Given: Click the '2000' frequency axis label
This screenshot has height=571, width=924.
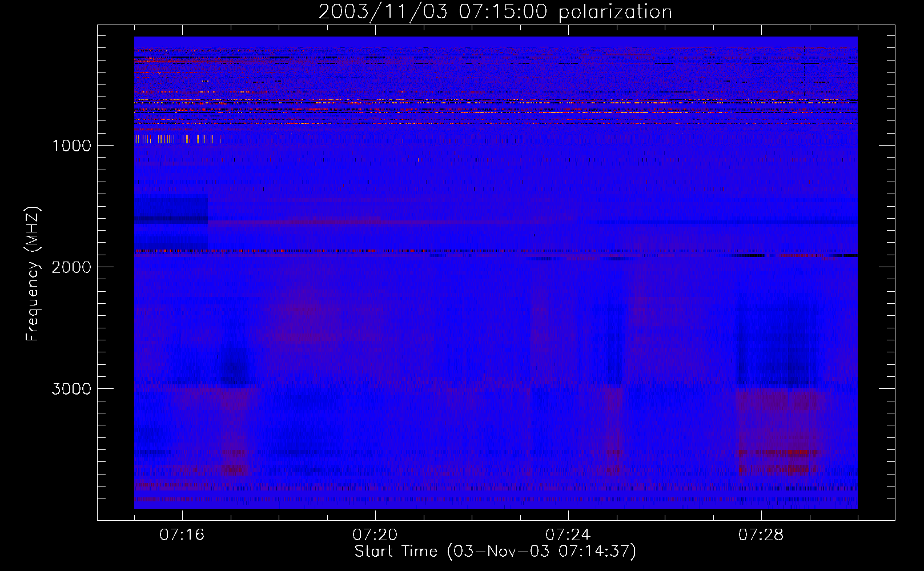Looking at the screenshot, I should [x=71, y=267].
